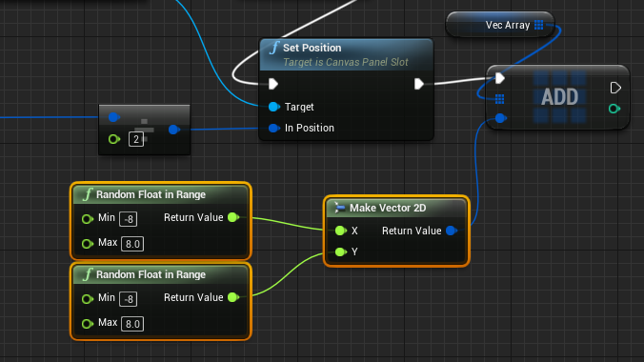Click the Set Position node title

(312, 48)
